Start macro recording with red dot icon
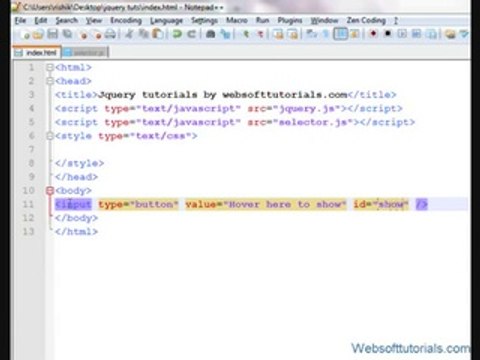 (x=373, y=34)
